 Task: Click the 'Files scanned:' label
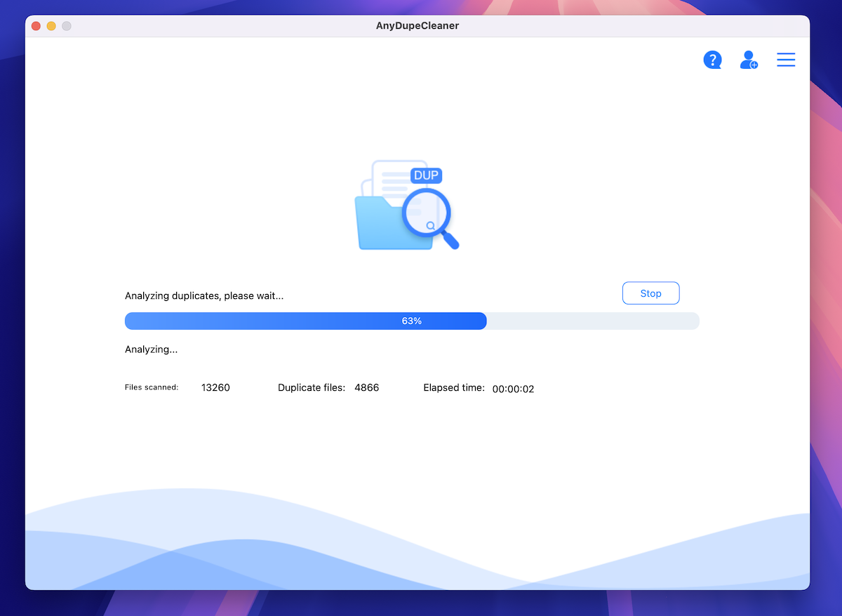[152, 387]
